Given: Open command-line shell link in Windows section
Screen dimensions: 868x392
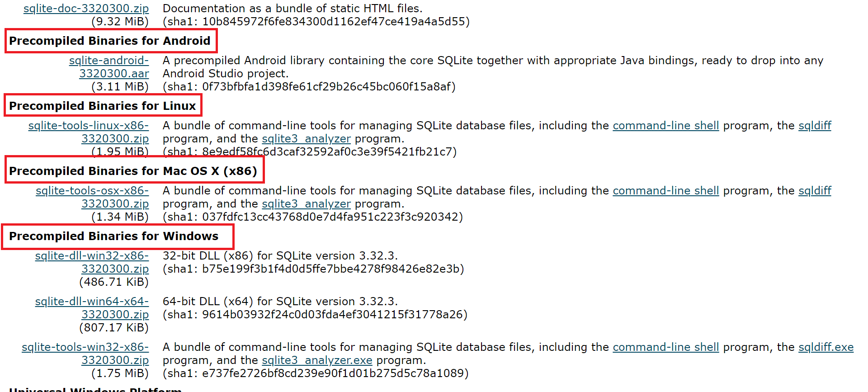Looking at the screenshot, I should click(665, 347).
